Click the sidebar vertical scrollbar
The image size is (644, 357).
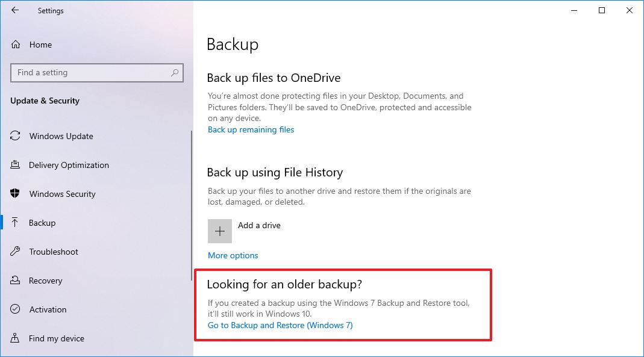192,181
